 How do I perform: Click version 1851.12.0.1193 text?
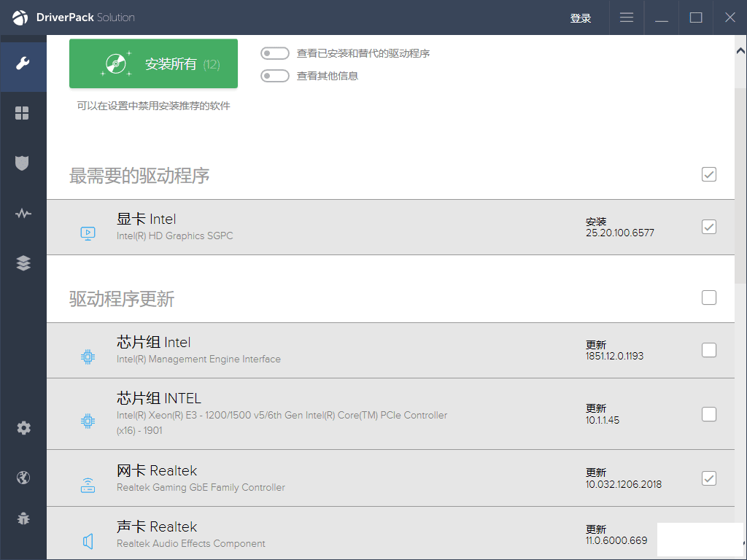click(614, 356)
